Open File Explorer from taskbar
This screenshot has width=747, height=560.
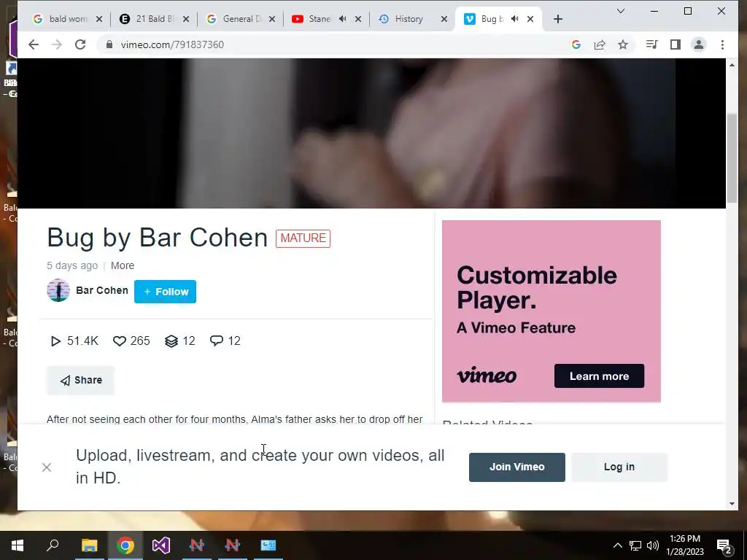click(x=89, y=545)
